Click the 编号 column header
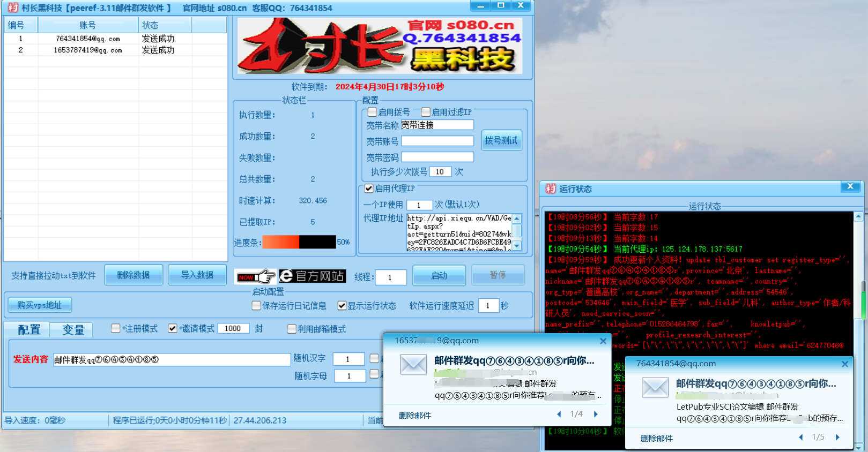The height and width of the screenshot is (452, 868). coord(21,25)
